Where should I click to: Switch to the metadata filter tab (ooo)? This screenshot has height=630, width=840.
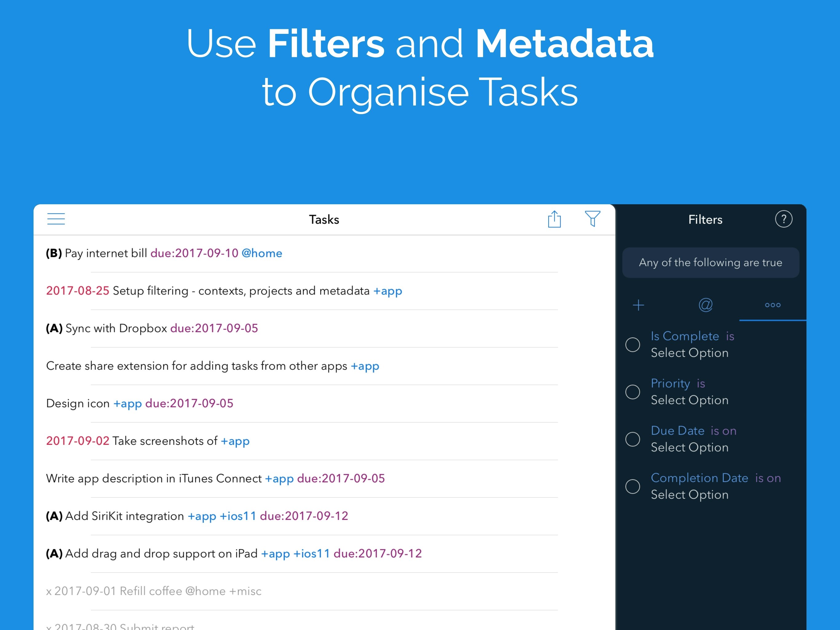[x=773, y=305]
